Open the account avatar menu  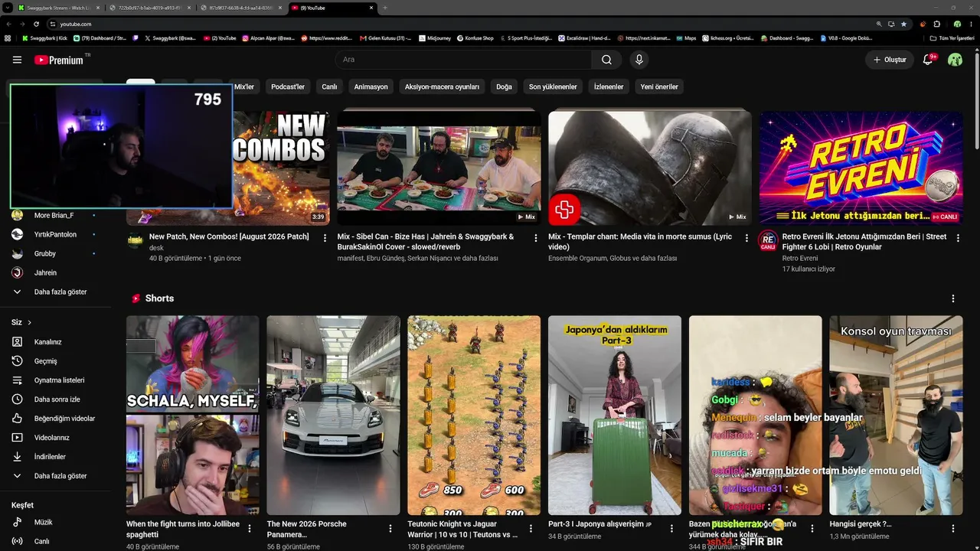955,60
